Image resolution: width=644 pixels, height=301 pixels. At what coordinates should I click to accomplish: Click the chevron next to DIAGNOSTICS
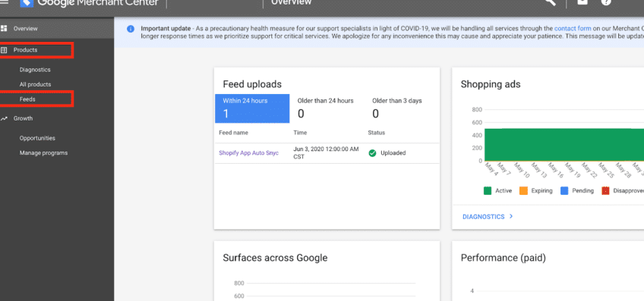pos(511,216)
